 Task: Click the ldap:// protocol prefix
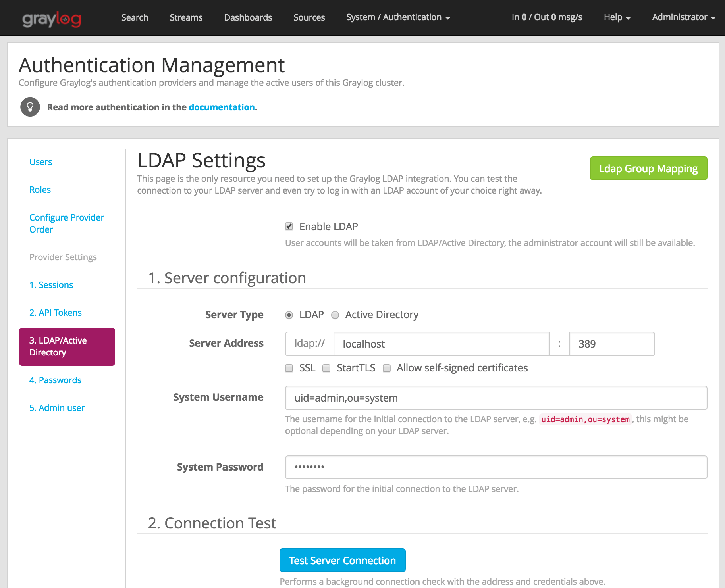310,344
